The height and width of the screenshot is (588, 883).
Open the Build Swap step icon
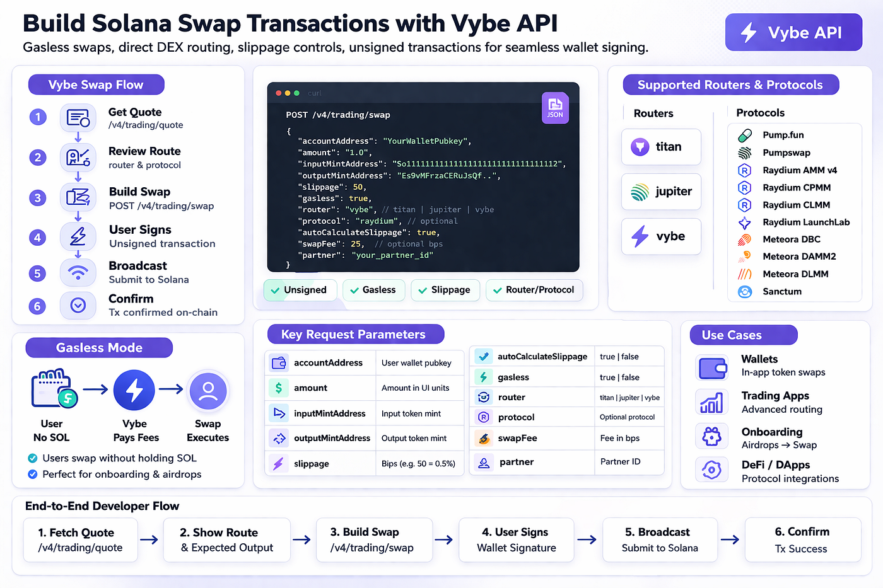click(78, 197)
